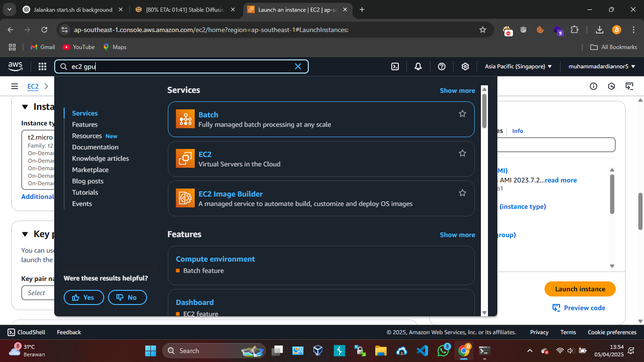
Task: Select Marketplace category
Action: click(x=91, y=170)
